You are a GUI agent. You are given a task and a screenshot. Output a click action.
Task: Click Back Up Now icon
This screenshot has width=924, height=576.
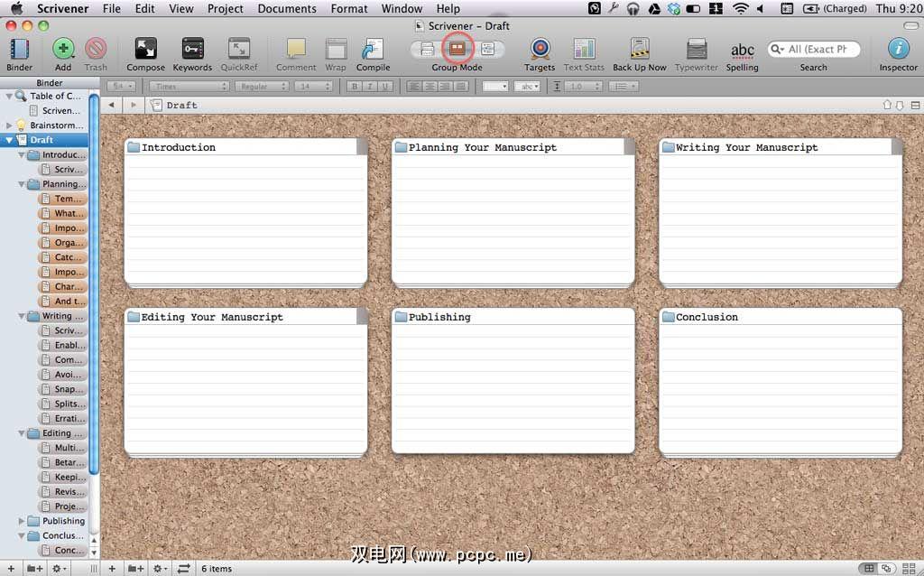click(640, 50)
